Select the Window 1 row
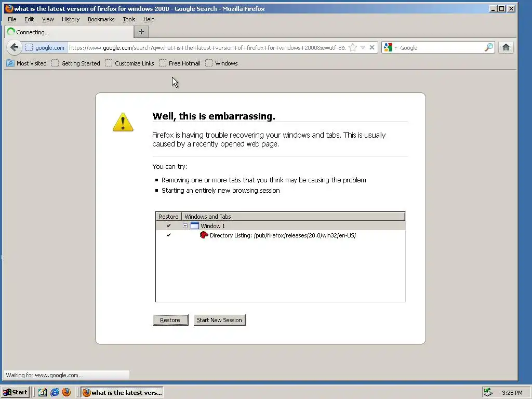 [x=280, y=225]
